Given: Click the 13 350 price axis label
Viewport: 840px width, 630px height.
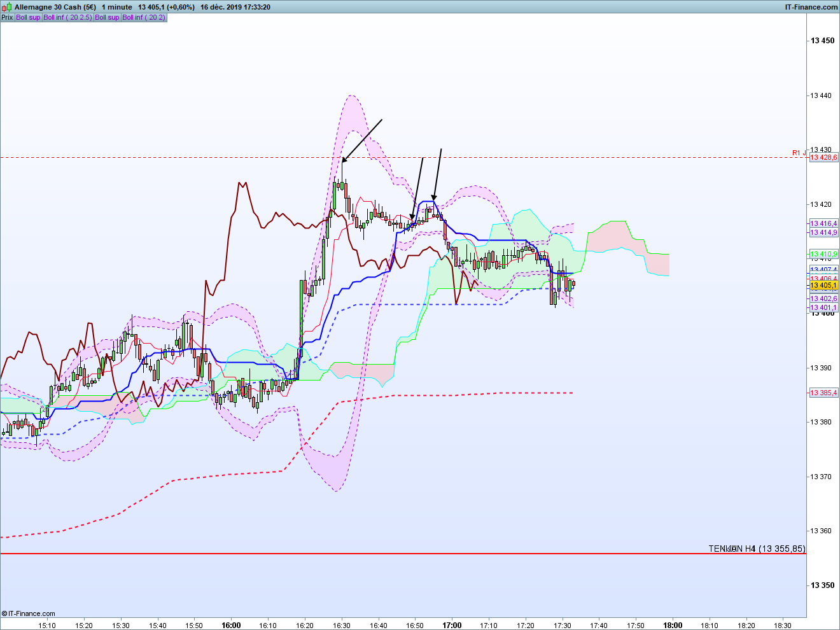Looking at the screenshot, I should tap(822, 585).
